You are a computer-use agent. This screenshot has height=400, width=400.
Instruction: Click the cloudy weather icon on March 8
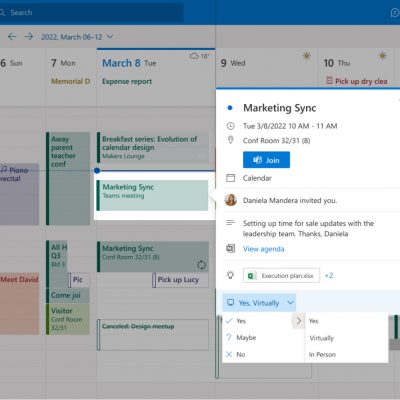pos(194,56)
